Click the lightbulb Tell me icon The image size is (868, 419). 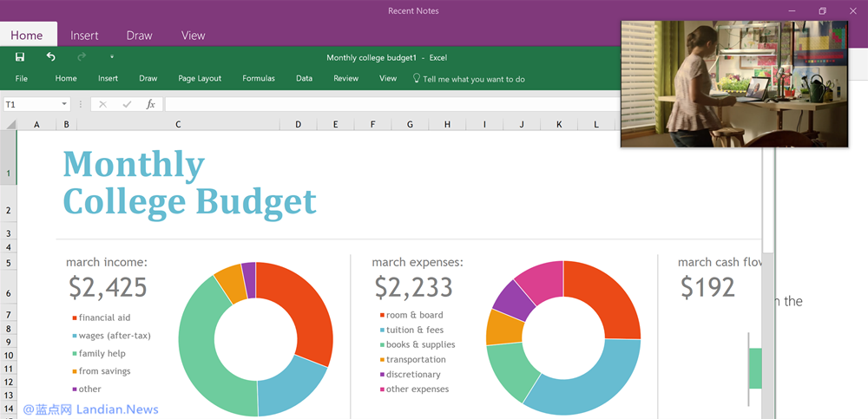[416, 78]
